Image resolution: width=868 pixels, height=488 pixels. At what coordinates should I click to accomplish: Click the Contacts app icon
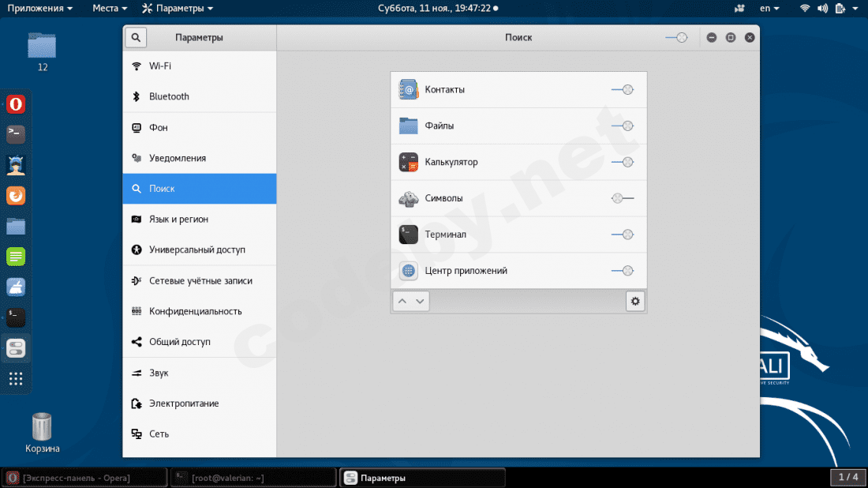coord(409,90)
